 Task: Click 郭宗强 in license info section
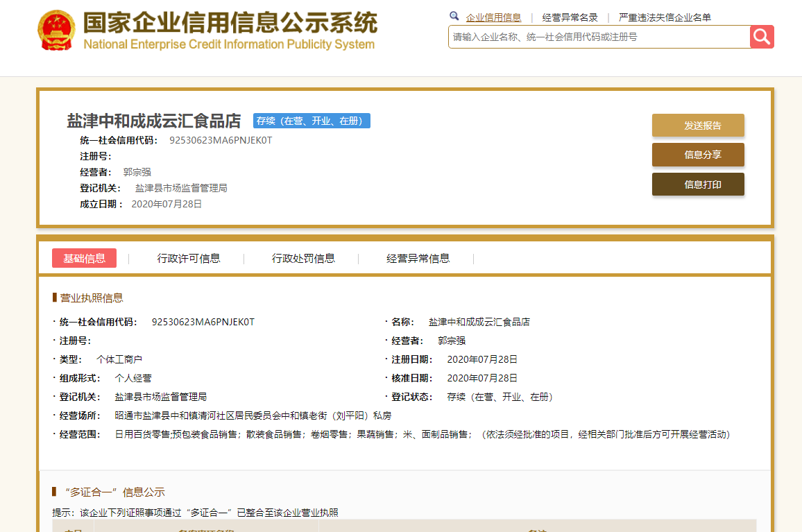452,341
